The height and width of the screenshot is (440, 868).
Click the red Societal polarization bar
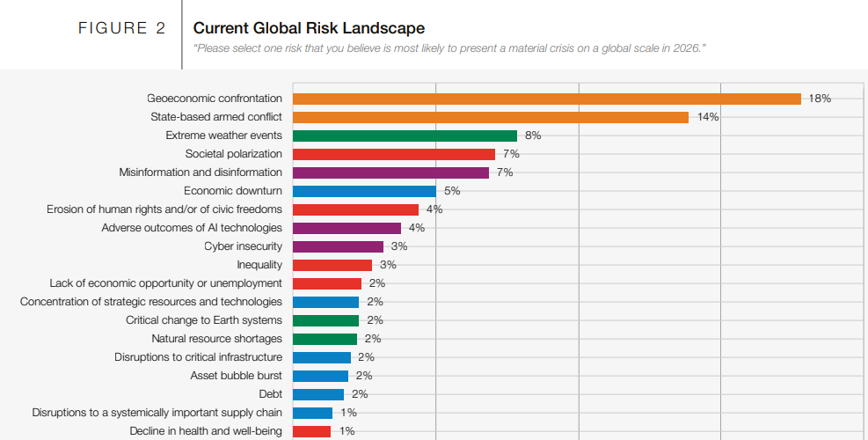(393, 154)
